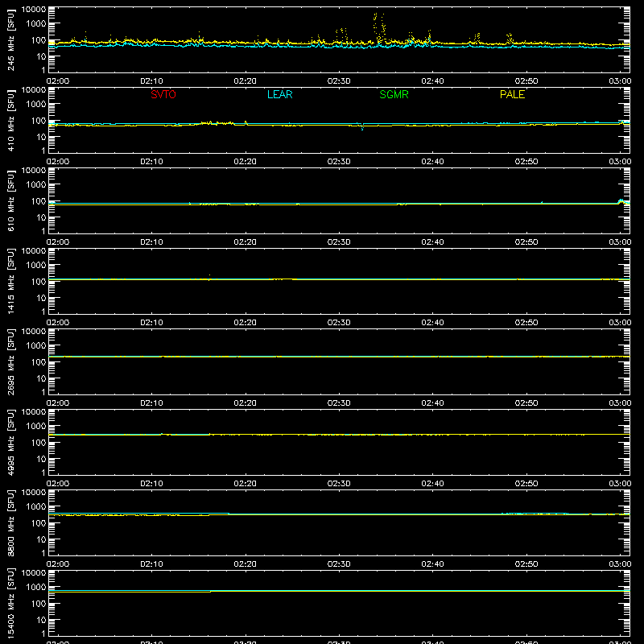
Task: Click the 100 tick label on the 610 MHz axis
Action: pos(39,201)
